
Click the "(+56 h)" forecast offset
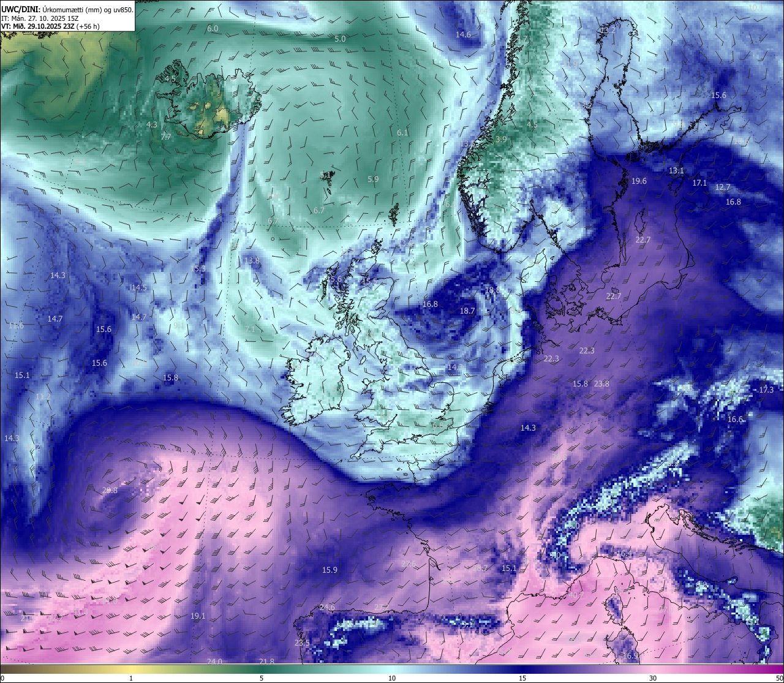click(88, 26)
